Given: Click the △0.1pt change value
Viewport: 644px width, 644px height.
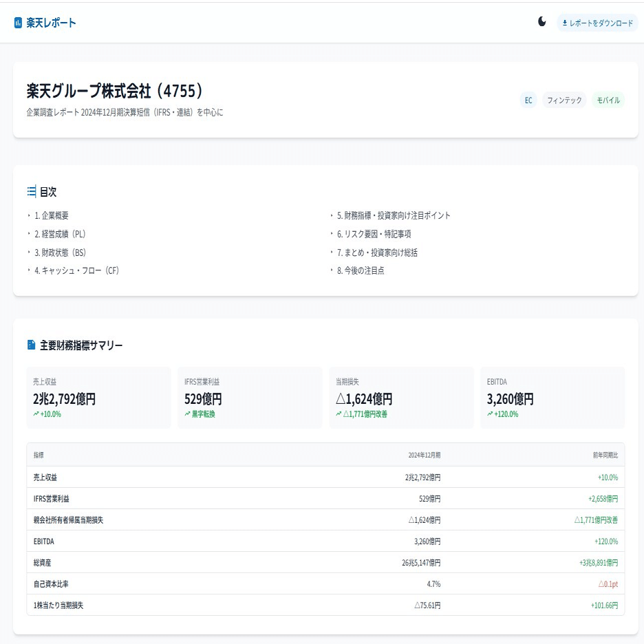Looking at the screenshot, I should 608,584.
